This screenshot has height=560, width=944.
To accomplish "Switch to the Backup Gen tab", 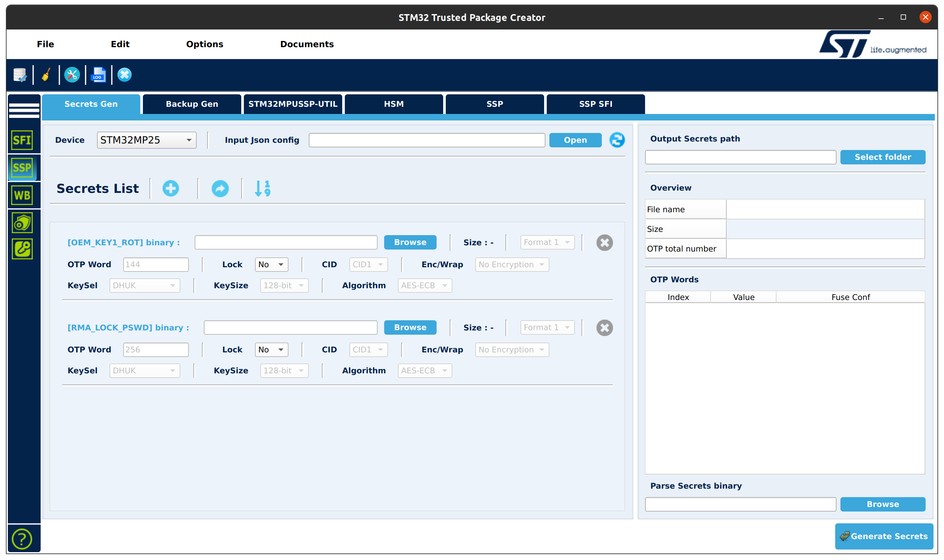I will tap(192, 104).
